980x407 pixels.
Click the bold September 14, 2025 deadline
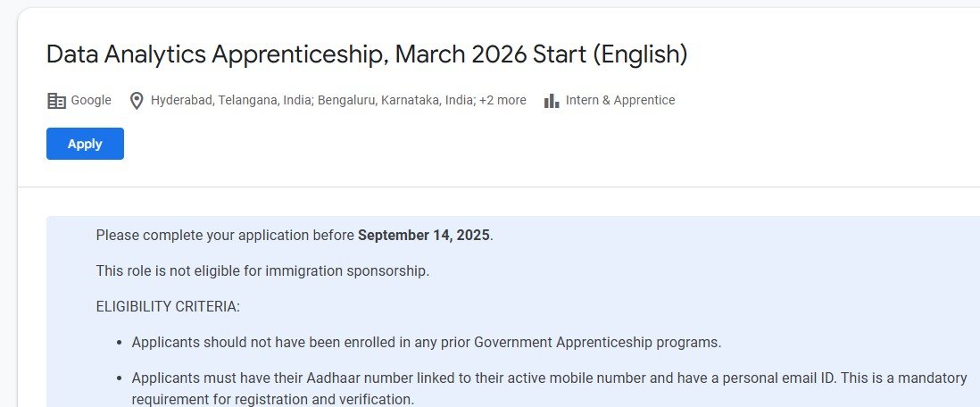coord(424,236)
